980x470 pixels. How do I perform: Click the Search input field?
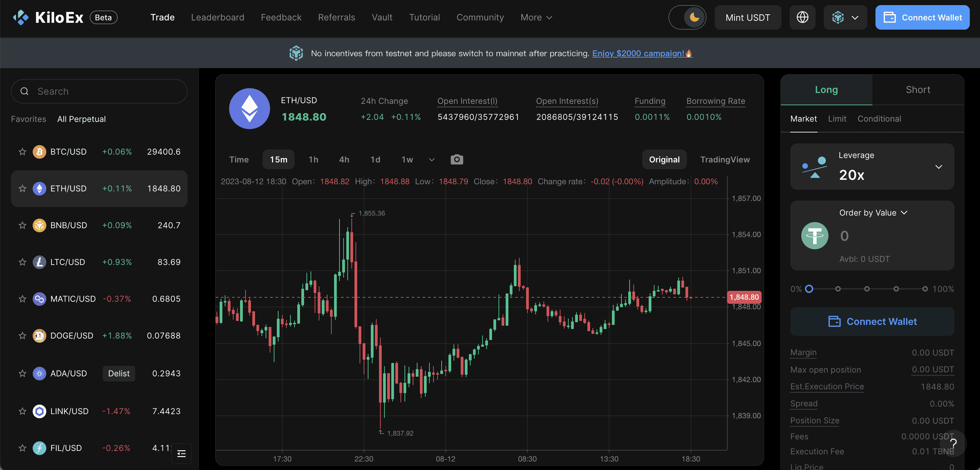pos(99,91)
